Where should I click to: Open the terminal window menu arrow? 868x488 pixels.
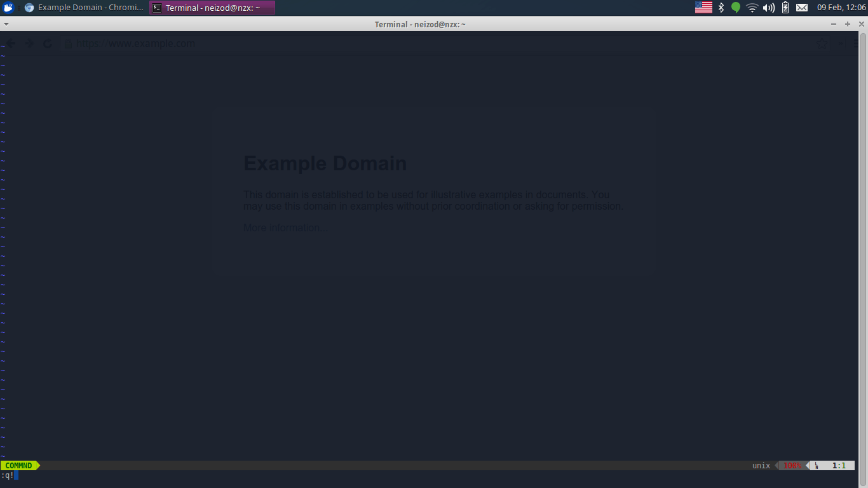pos(6,24)
